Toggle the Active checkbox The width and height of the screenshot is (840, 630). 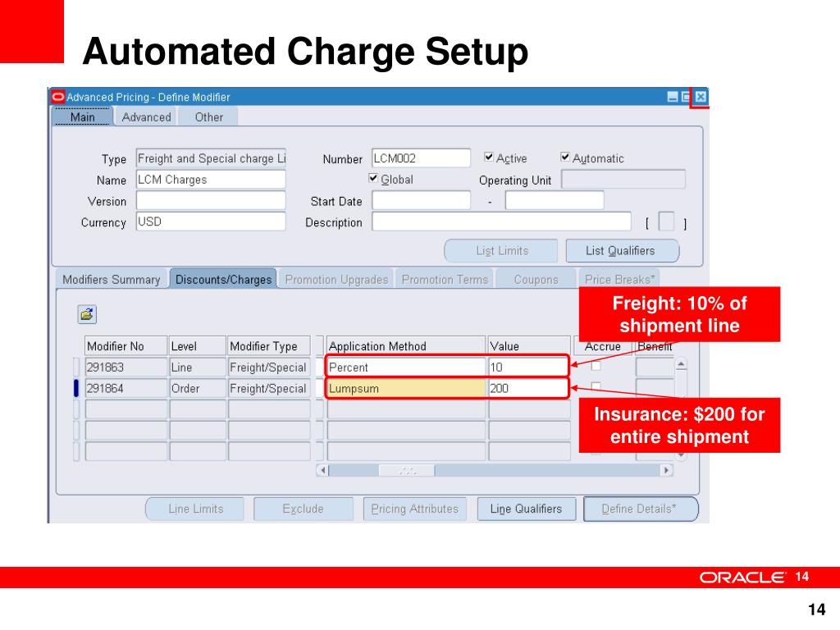click(489, 157)
